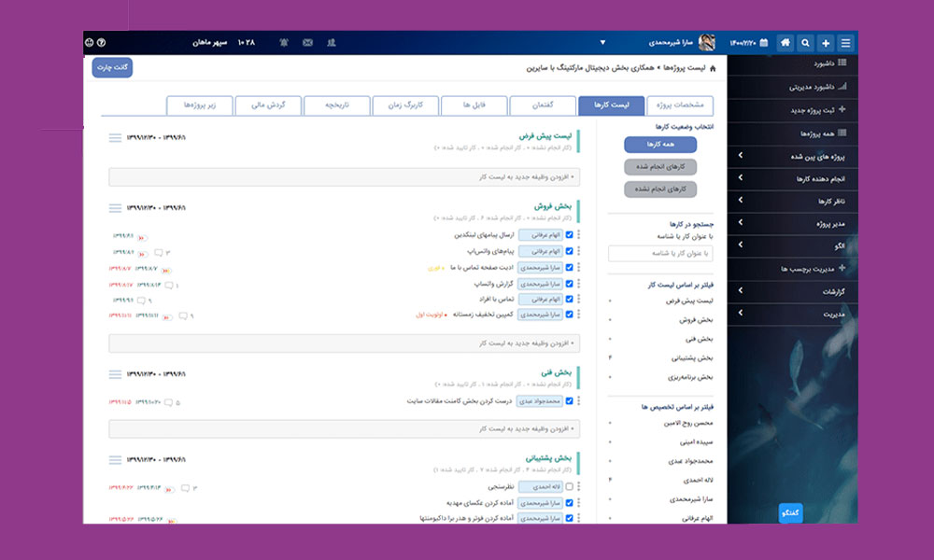
Task: Uncheck the task ارسال پیامهای لینکدین
Action: click(570, 234)
